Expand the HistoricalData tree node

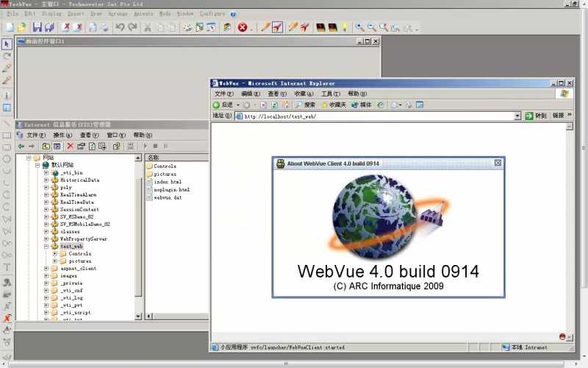pos(46,180)
